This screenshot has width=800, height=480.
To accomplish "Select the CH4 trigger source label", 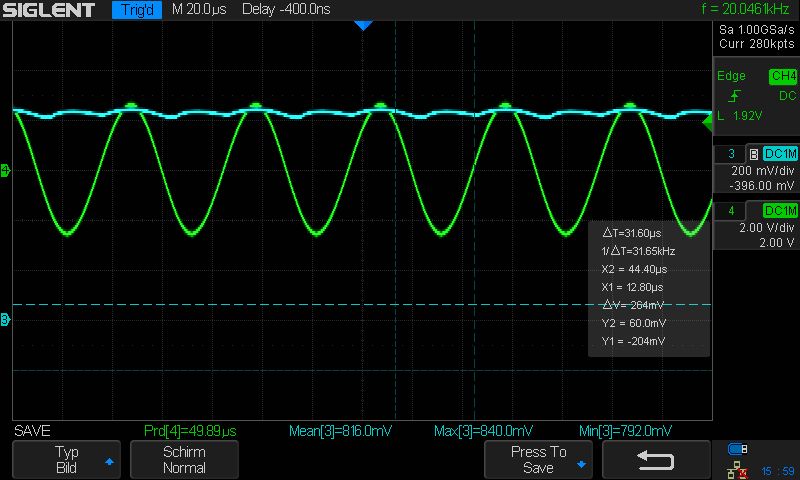I will click(783, 76).
